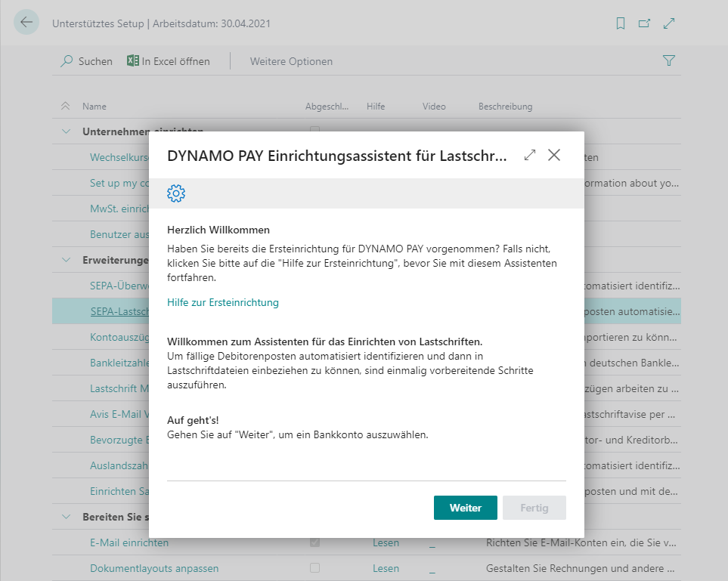Viewport: 728px width, 581px height.
Task: Click the Hilfe column header
Action: (376, 107)
